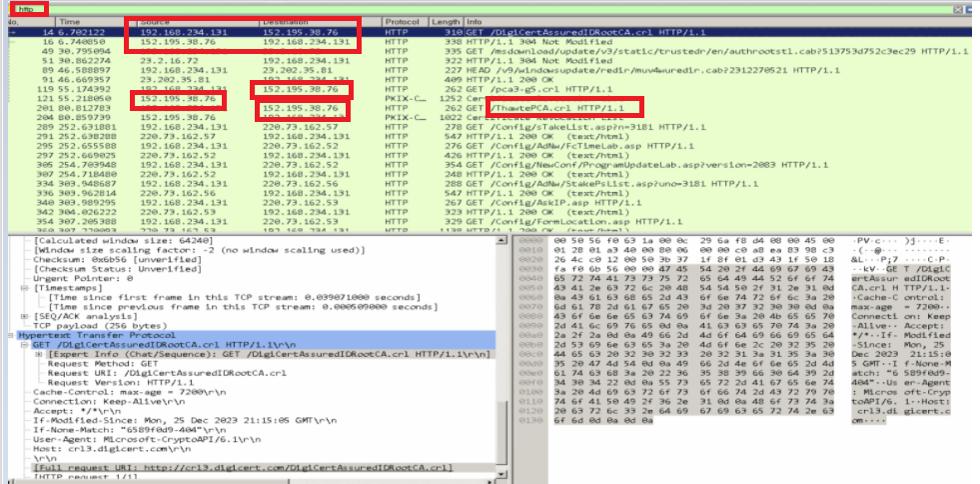
Task: Sort packets by the Time column header
Action: (94, 22)
